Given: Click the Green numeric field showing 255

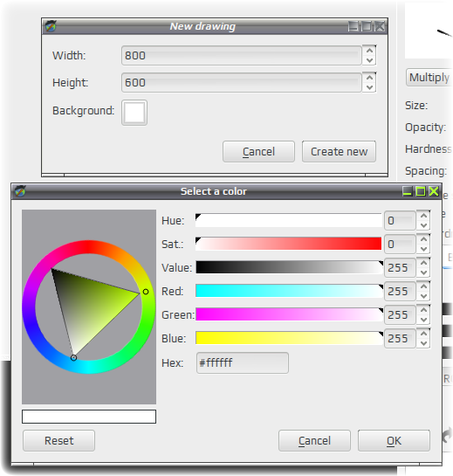Looking at the screenshot, I should tap(400, 314).
